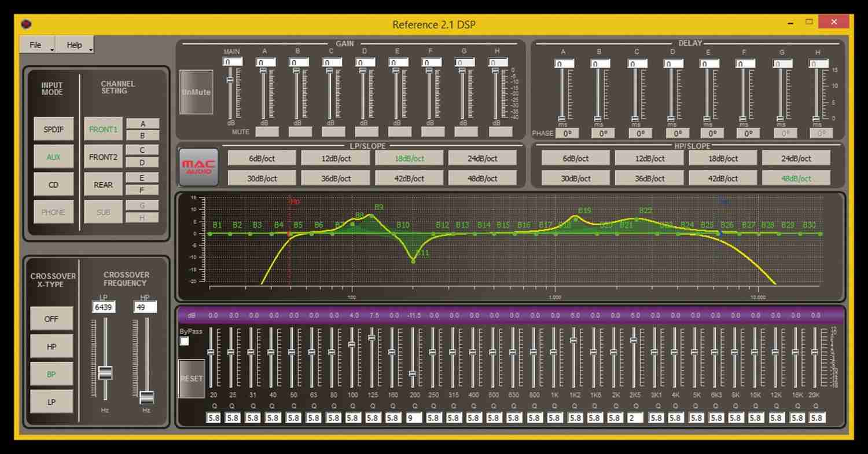
Task: Select AUX input mode
Action: click(54, 157)
